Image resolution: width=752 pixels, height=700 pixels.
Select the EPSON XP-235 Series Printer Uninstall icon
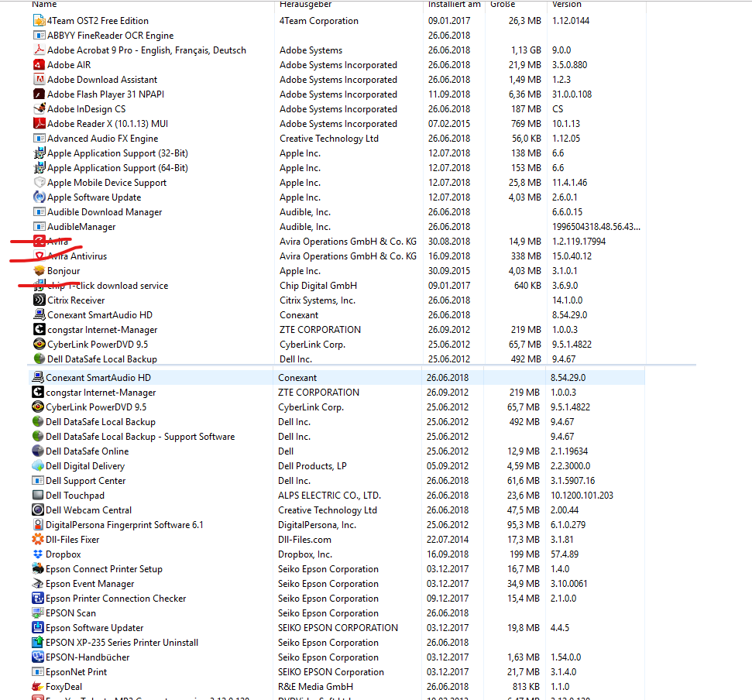coord(38,643)
